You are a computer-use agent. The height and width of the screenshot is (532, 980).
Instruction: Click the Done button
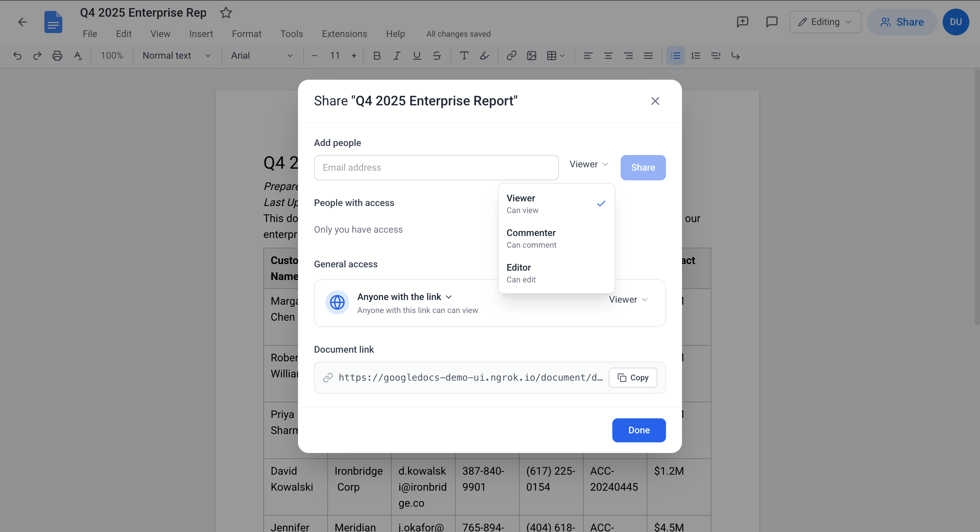click(x=639, y=430)
